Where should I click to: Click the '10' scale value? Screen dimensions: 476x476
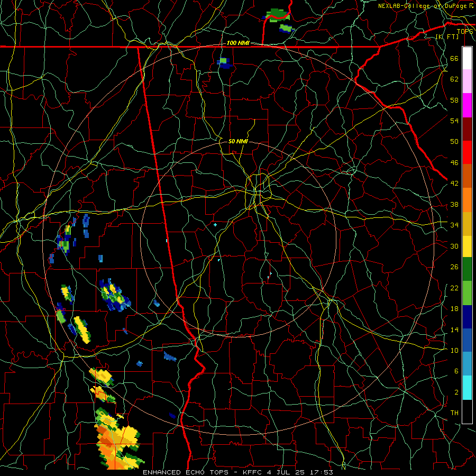click(454, 350)
